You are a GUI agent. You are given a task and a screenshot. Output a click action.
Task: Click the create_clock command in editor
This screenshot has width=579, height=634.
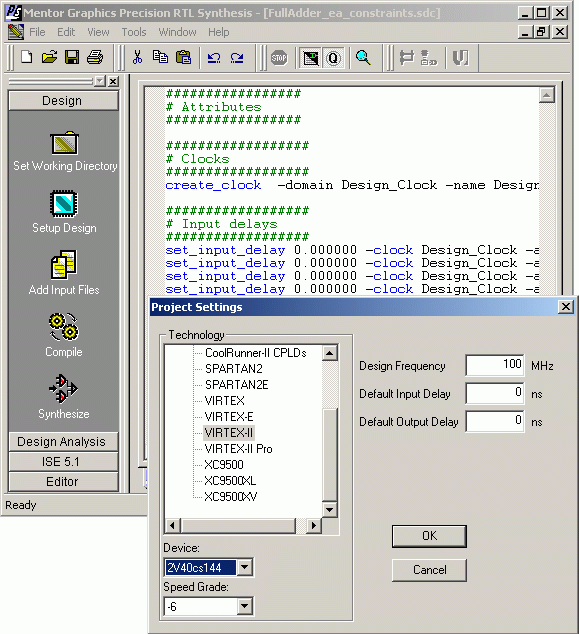click(x=213, y=185)
